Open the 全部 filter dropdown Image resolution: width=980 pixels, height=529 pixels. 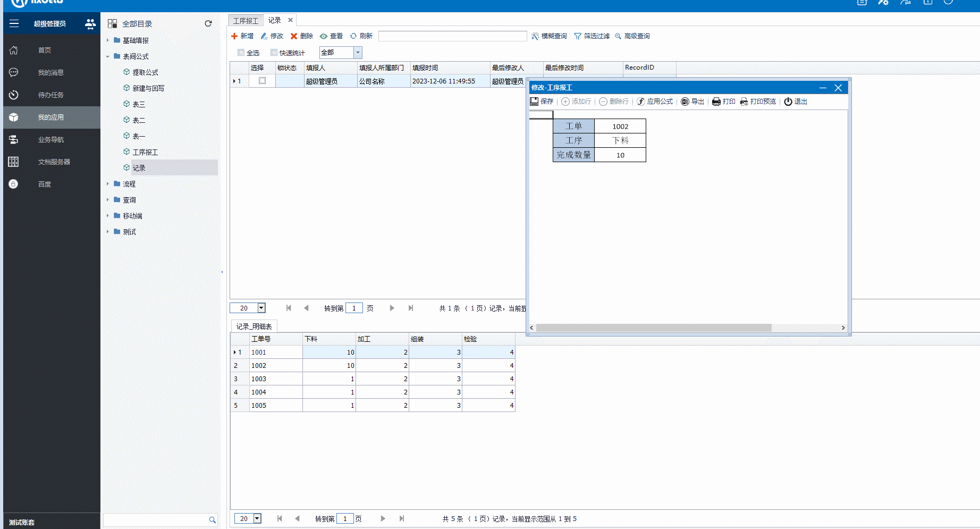(358, 52)
